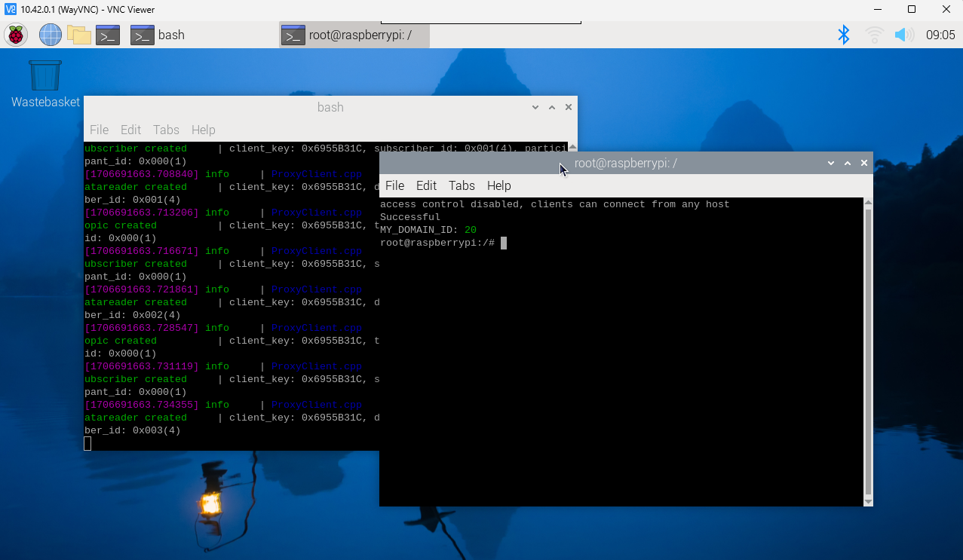Click the bash window title bar
Image resolution: width=963 pixels, height=560 pixels.
point(330,108)
